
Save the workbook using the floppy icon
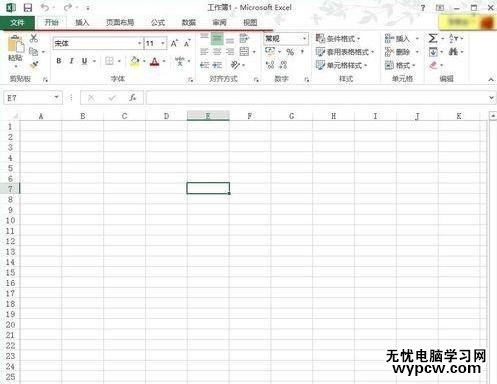click(x=28, y=7)
